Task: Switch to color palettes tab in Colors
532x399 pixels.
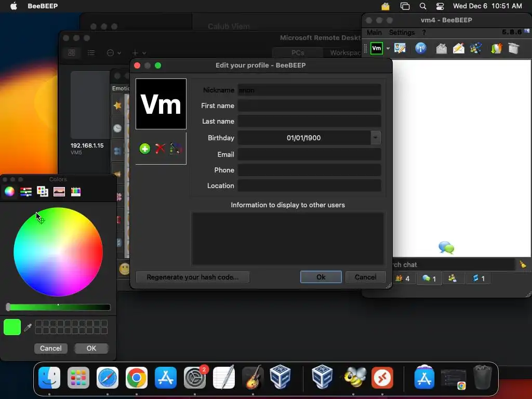Action: click(43, 192)
